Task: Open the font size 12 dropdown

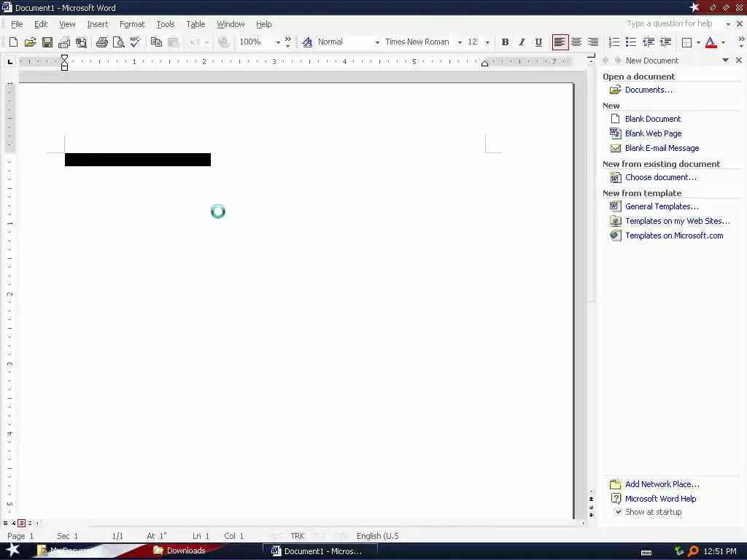Action: pyautogui.click(x=487, y=42)
